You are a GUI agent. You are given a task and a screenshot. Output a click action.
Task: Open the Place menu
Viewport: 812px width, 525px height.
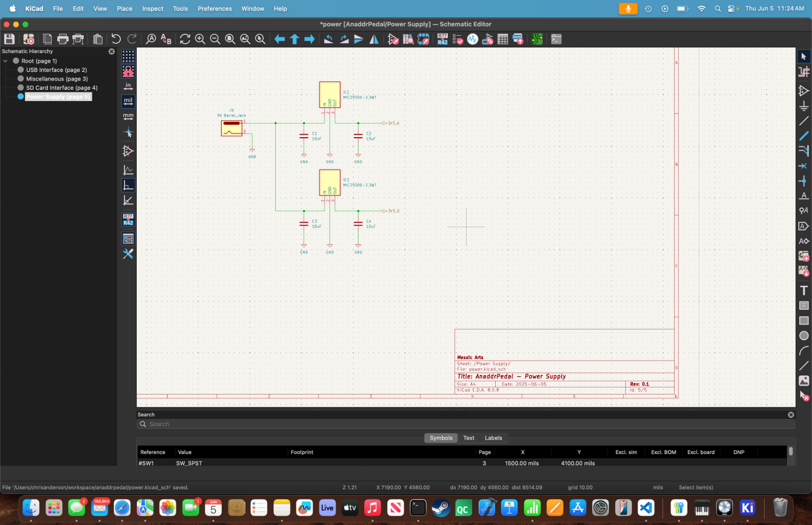tap(124, 9)
